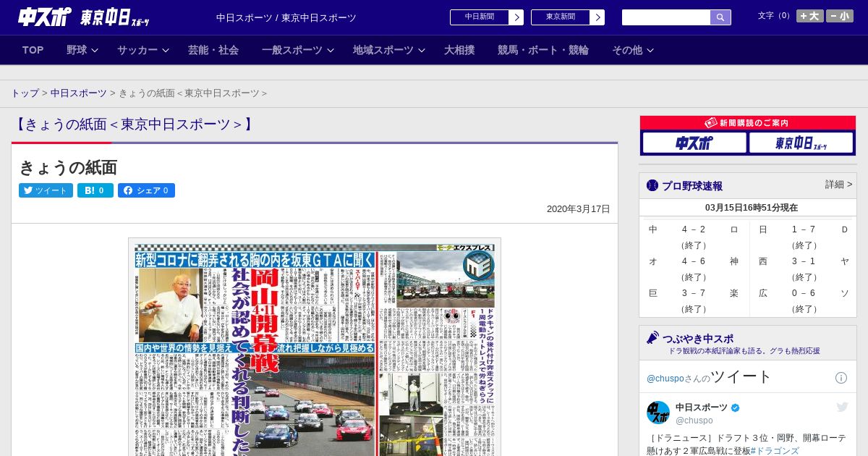Expand the 一般スポーツ menu
Image resolution: width=868 pixels, height=456 pixels.
(x=298, y=50)
